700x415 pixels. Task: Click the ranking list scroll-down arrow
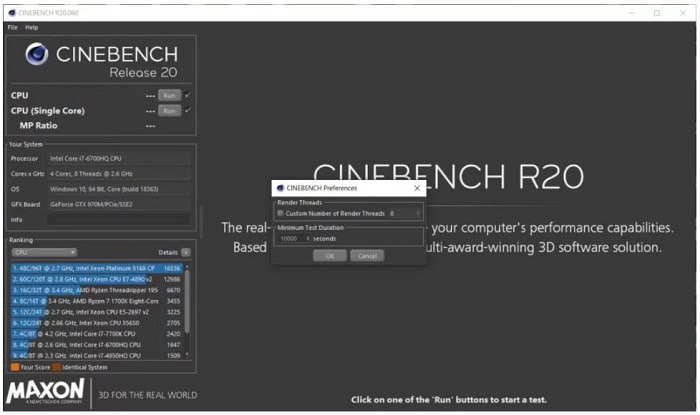187,355
